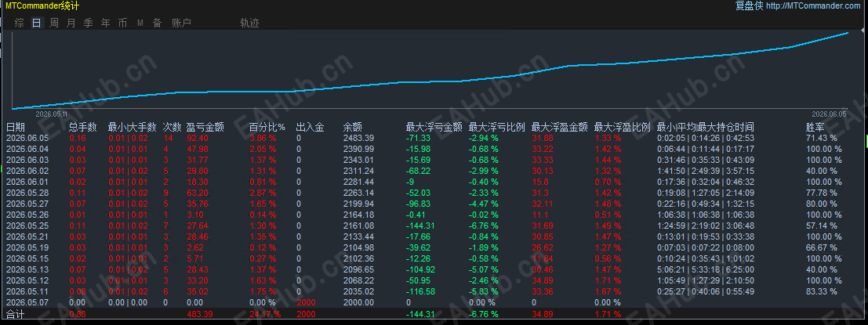The width and height of the screenshot is (868, 325).
Task: Click the 次数 column header
Action: [x=173, y=128]
